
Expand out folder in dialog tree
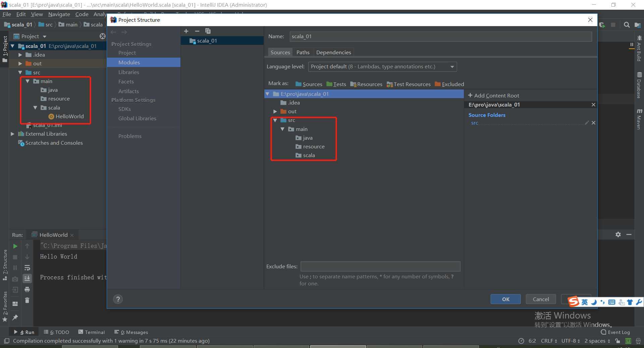point(275,111)
